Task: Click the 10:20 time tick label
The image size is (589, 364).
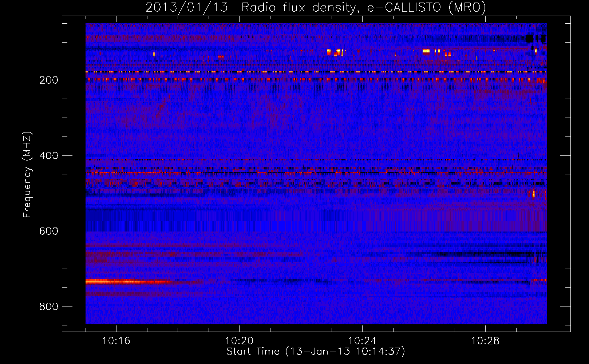Action: (x=239, y=341)
